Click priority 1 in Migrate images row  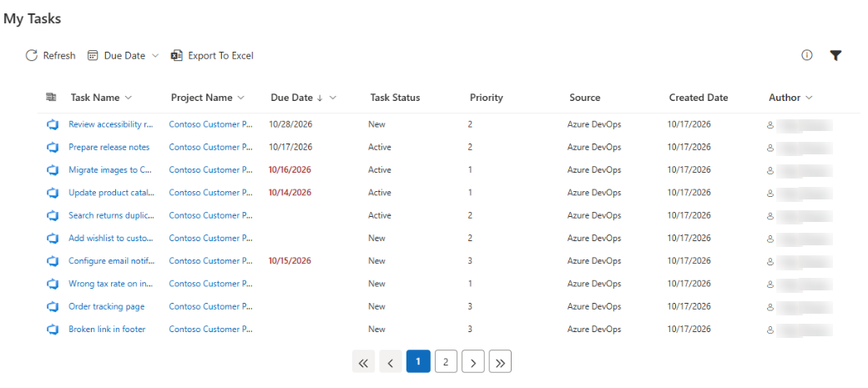(470, 170)
